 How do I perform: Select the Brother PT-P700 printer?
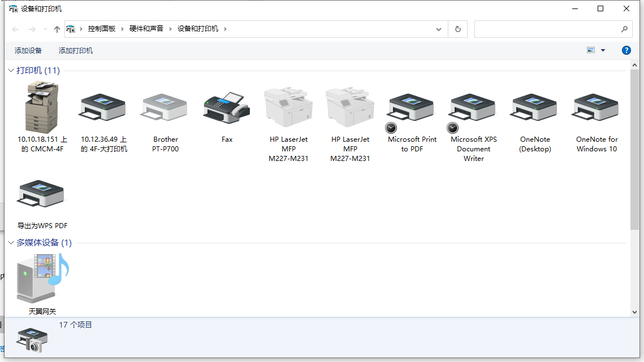pos(165,107)
